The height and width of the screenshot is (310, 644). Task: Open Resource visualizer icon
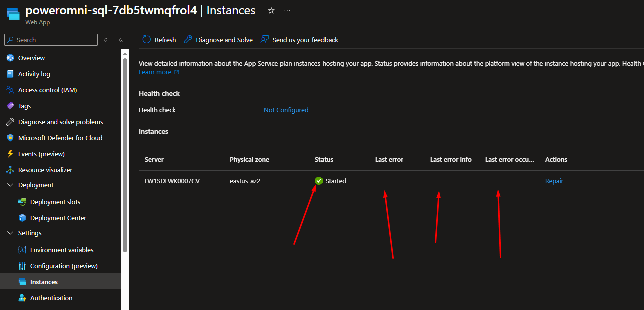pos(10,170)
